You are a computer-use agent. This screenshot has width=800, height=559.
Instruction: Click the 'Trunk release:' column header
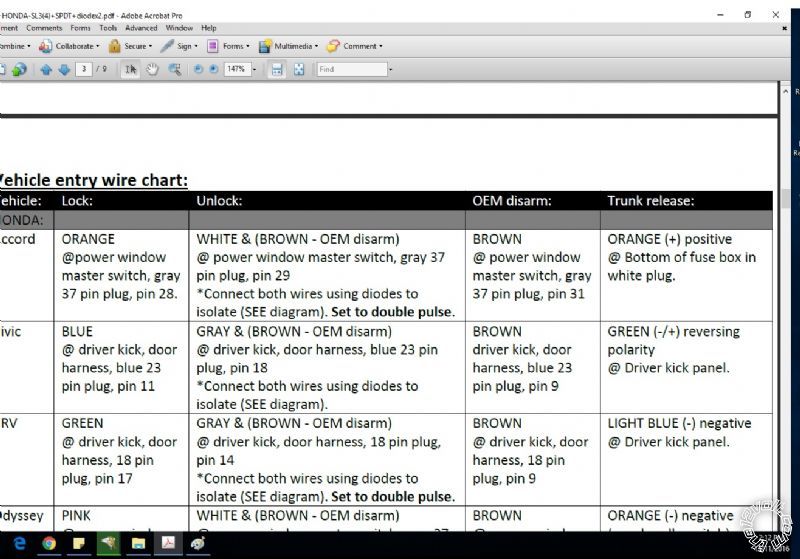651,201
